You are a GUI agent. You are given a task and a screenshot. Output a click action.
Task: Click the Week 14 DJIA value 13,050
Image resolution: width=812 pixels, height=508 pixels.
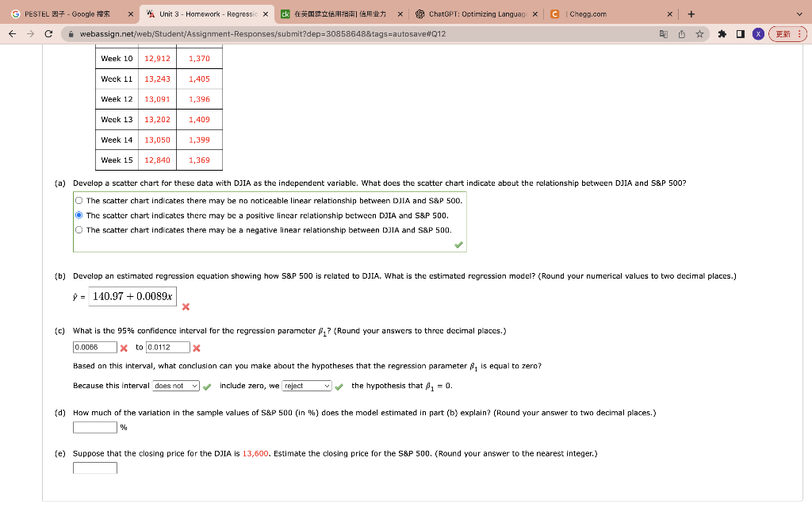158,140
